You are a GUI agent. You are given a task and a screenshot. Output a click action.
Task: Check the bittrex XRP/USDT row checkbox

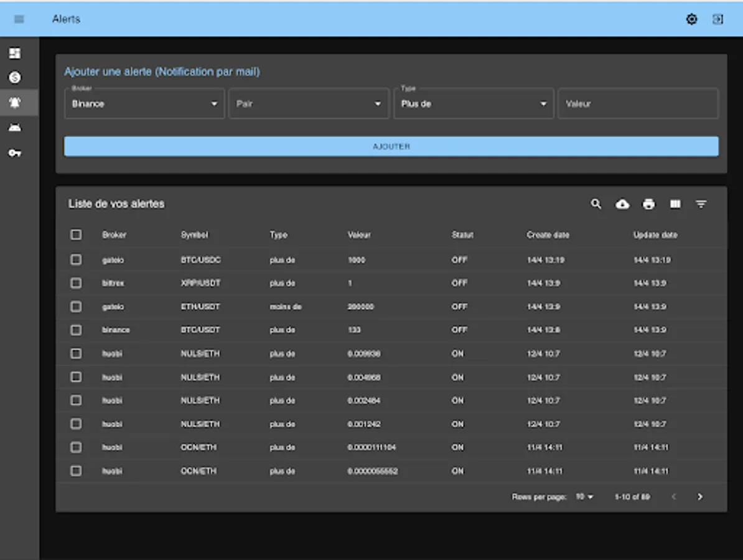tap(76, 283)
